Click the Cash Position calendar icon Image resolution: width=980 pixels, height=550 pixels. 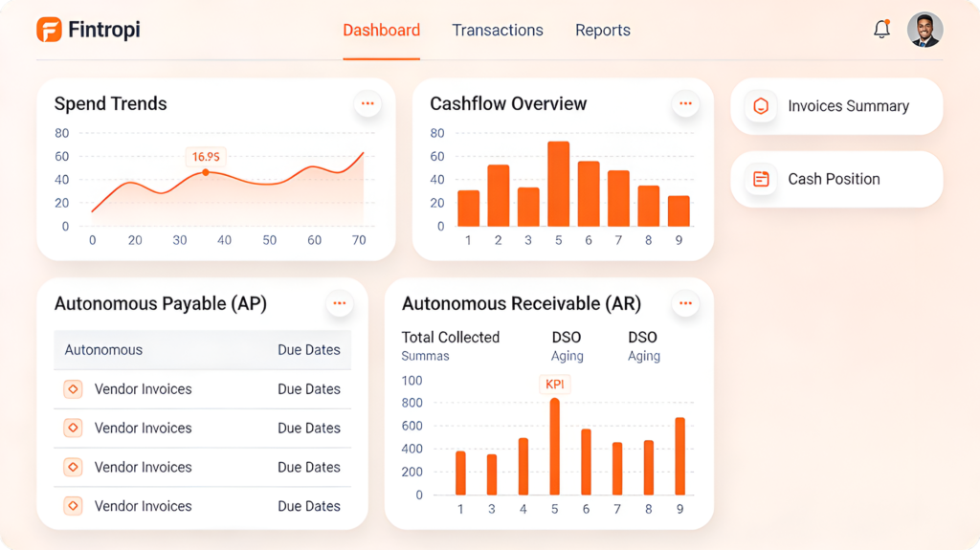tap(761, 179)
